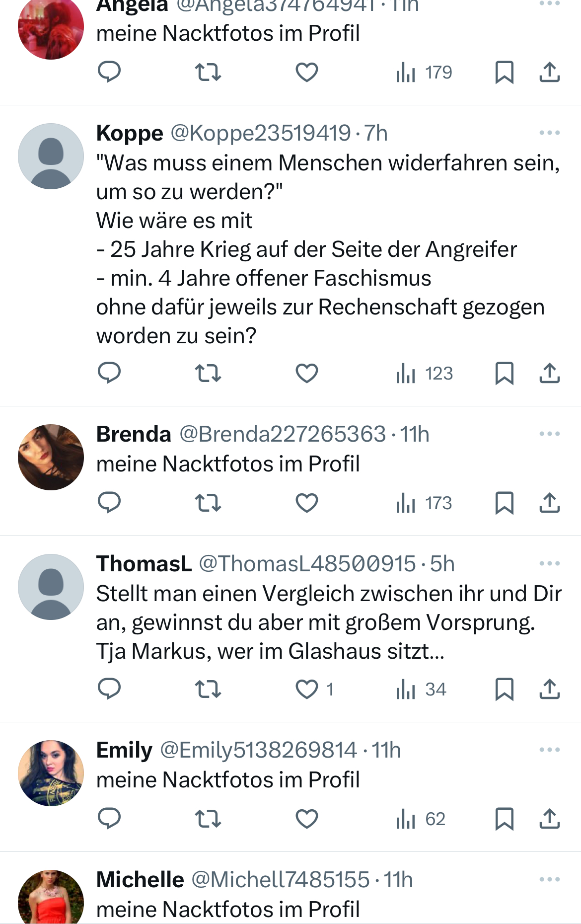
Task: Reply to Koppe's tweet
Action: [x=109, y=373]
